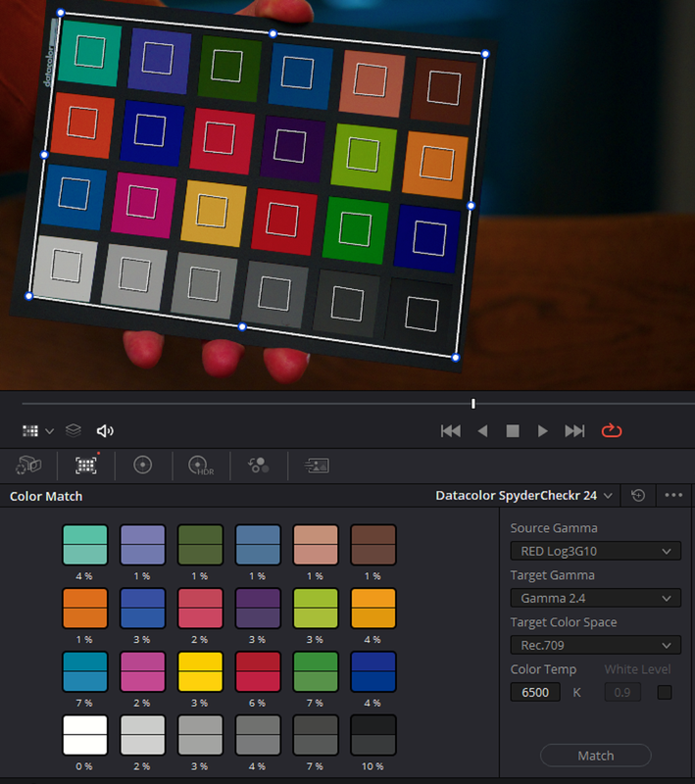This screenshot has width=695, height=784.
Task: Click the Color Match panel title
Action: (46, 497)
